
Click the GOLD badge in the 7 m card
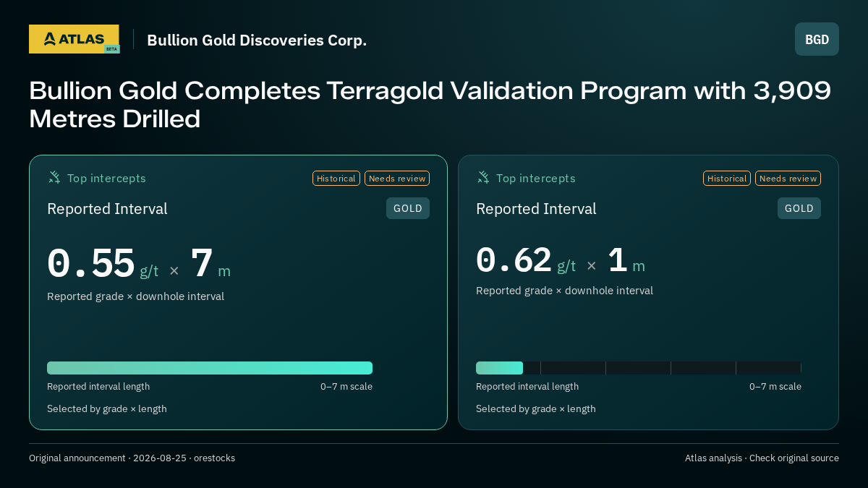tap(408, 208)
